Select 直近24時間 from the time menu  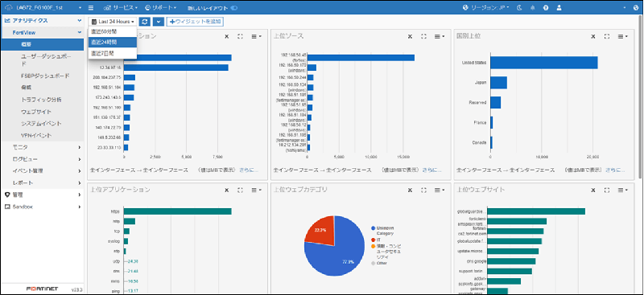tap(113, 43)
